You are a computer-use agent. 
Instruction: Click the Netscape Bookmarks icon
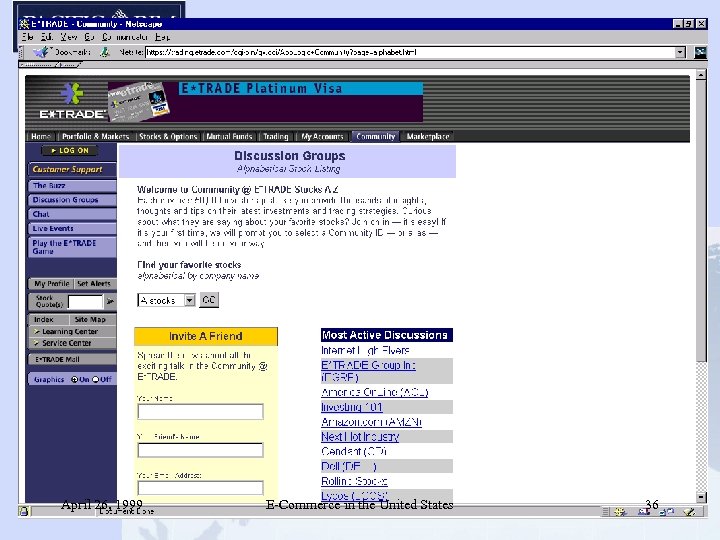[x=41, y=52]
